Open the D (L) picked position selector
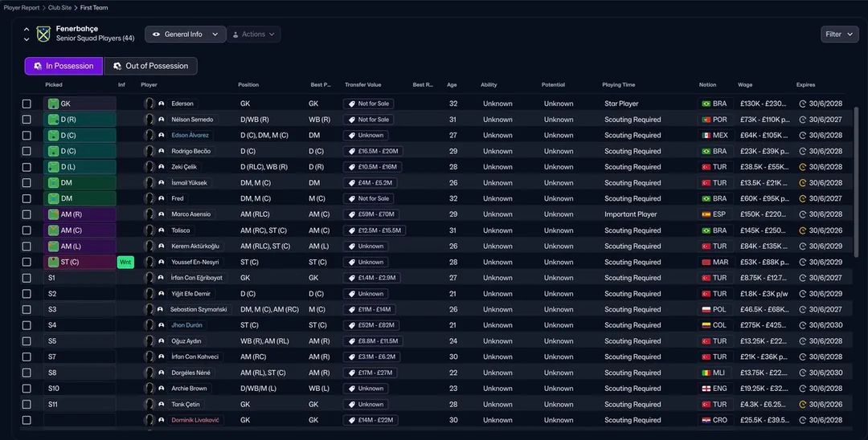Image resolution: width=868 pixels, height=440 pixels. click(x=80, y=167)
